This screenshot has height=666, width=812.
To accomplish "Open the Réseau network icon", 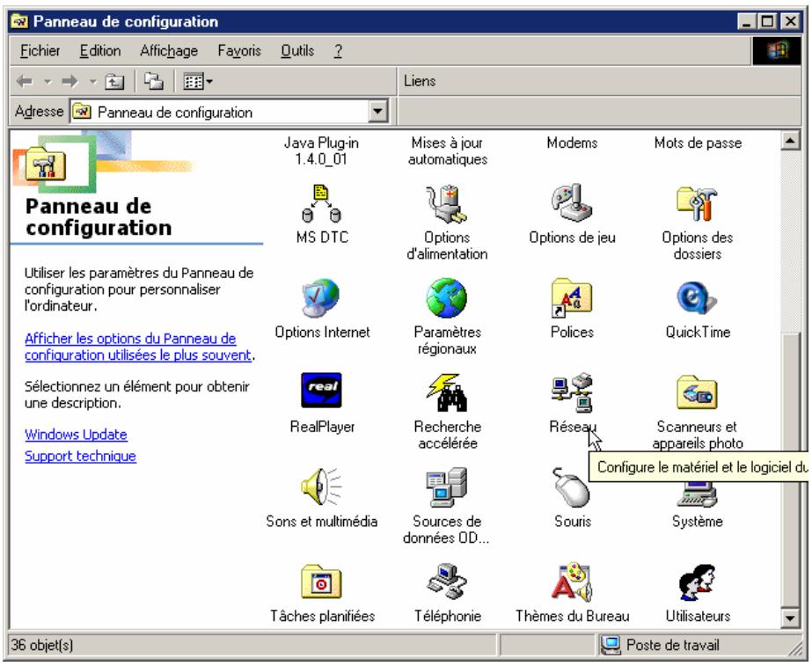I will 572,392.
